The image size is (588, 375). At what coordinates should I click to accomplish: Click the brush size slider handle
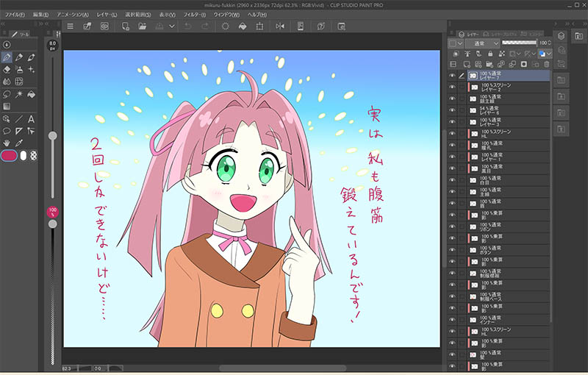(x=52, y=136)
